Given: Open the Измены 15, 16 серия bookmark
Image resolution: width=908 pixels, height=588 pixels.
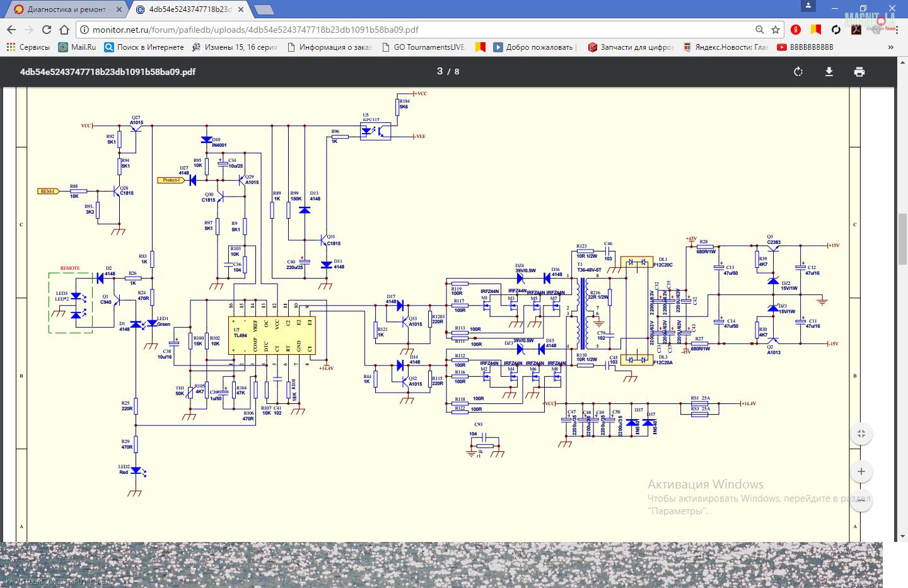Looking at the screenshot, I should 234,47.
